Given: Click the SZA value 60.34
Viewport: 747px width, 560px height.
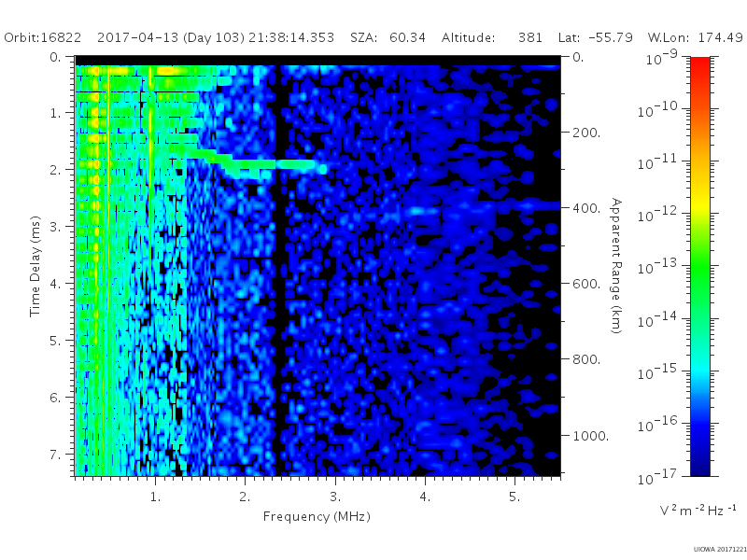Looking at the screenshot, I should 407,37.
